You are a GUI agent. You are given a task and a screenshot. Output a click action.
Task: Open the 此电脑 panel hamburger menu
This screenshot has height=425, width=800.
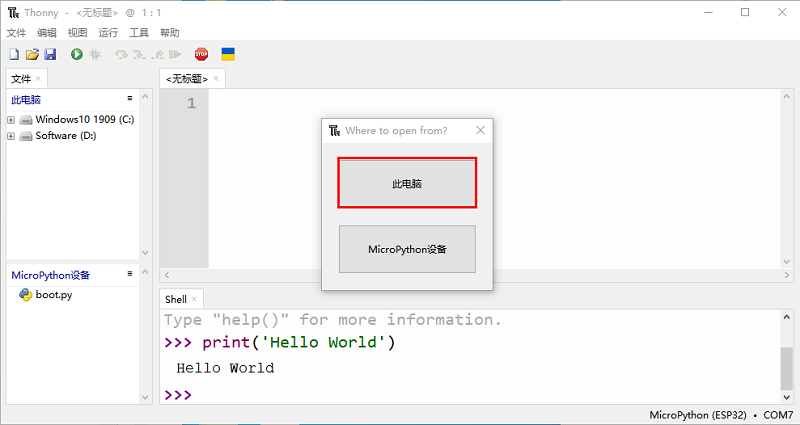(129, 99)
